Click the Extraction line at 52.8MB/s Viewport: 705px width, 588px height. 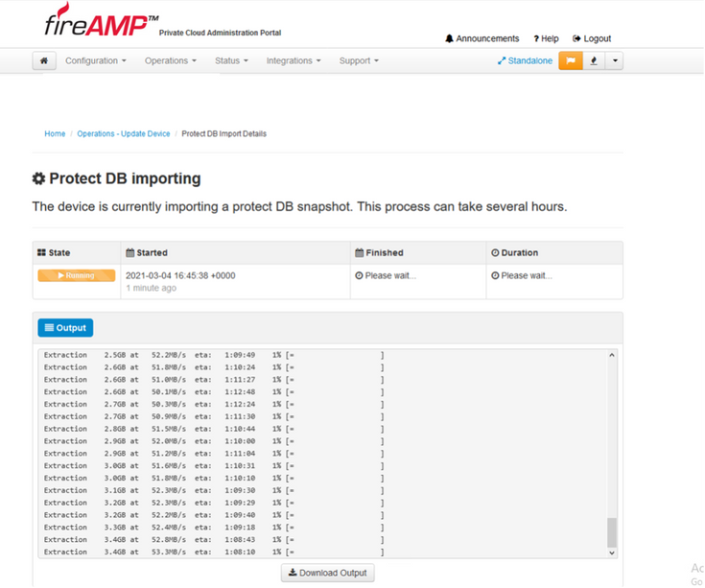pyautogui.click(x=214, y=540)
